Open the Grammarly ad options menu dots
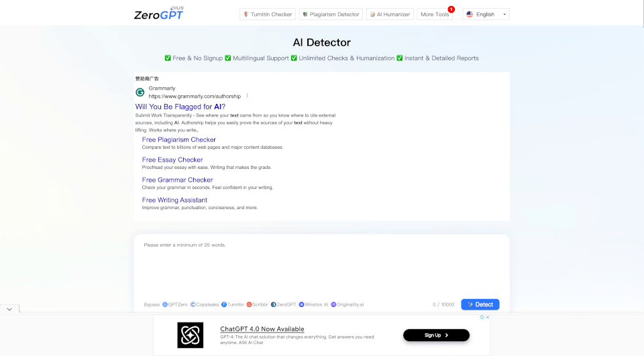Image resolution: width=644 pixels, height=356 pixels. pyautogui.click(x=248, y=96)
